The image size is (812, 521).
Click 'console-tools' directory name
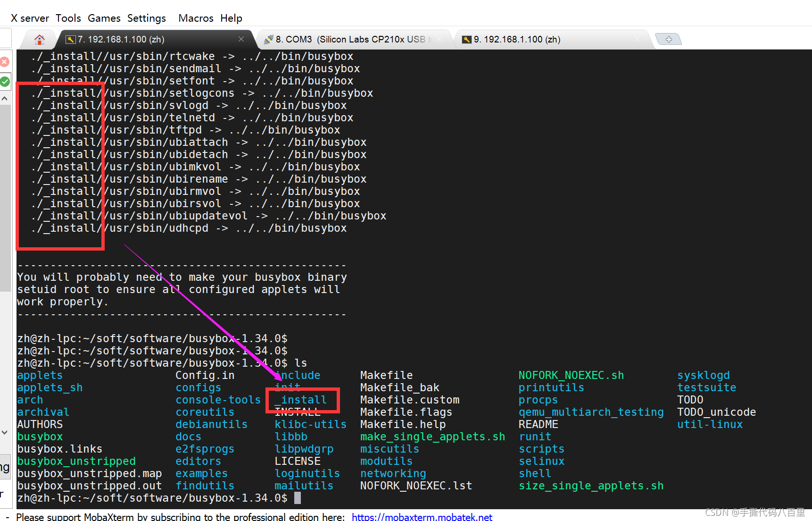point(218,400)
